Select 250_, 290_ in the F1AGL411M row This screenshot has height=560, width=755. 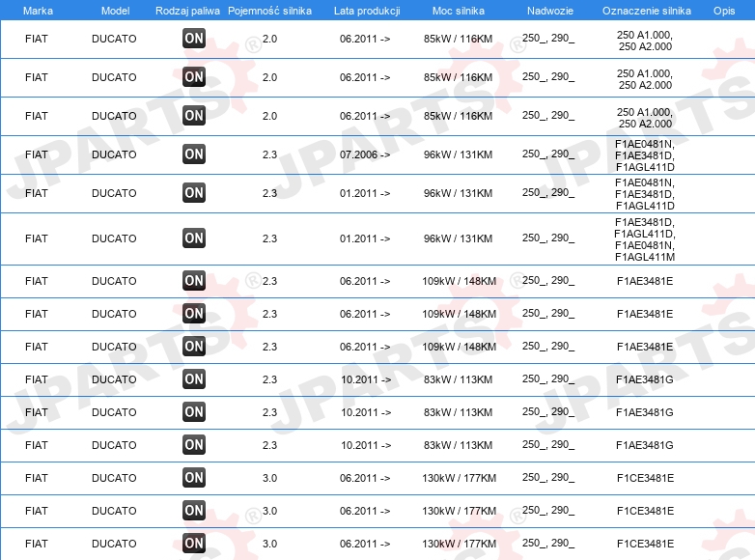[548, 238]
